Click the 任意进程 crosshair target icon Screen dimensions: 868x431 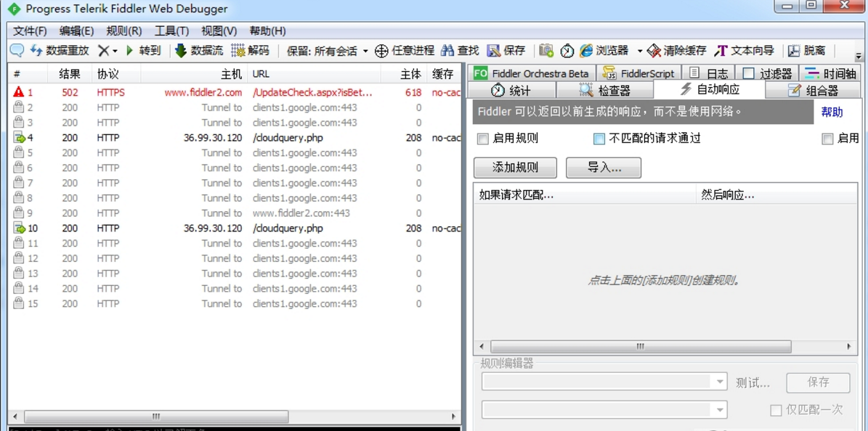click(381, 51)
